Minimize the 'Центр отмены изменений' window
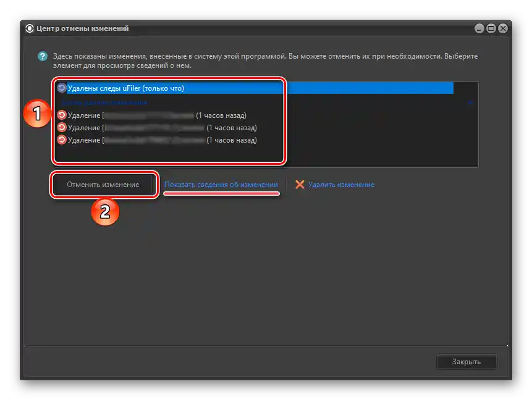Screen dimensions: 532x400 (x=479, y=28)
